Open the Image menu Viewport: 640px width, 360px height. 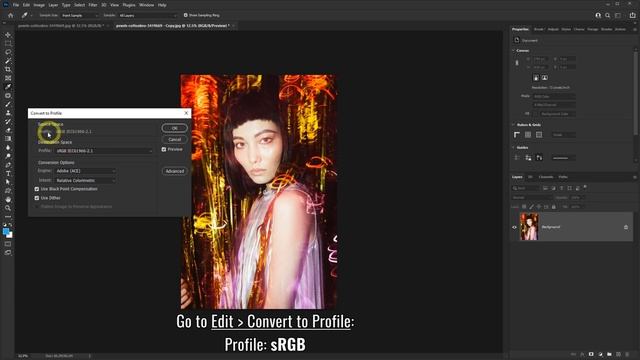39,5
